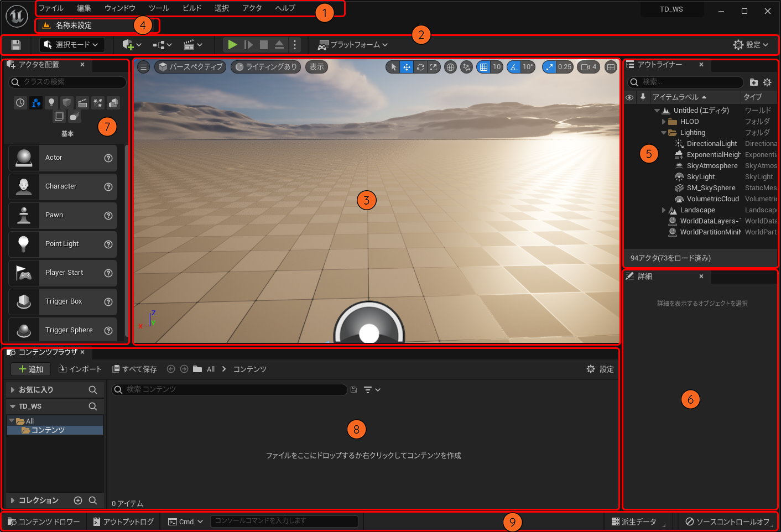Viewport: 781px width, 532px height.
Task: Click the help icon beside Point Light
Action: [108, 244]
